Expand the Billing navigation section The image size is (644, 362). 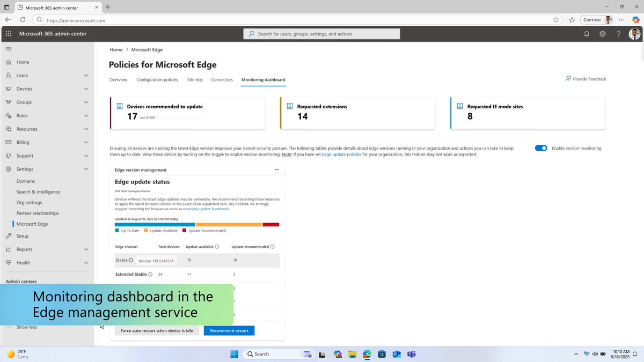[x=86, y=143]
